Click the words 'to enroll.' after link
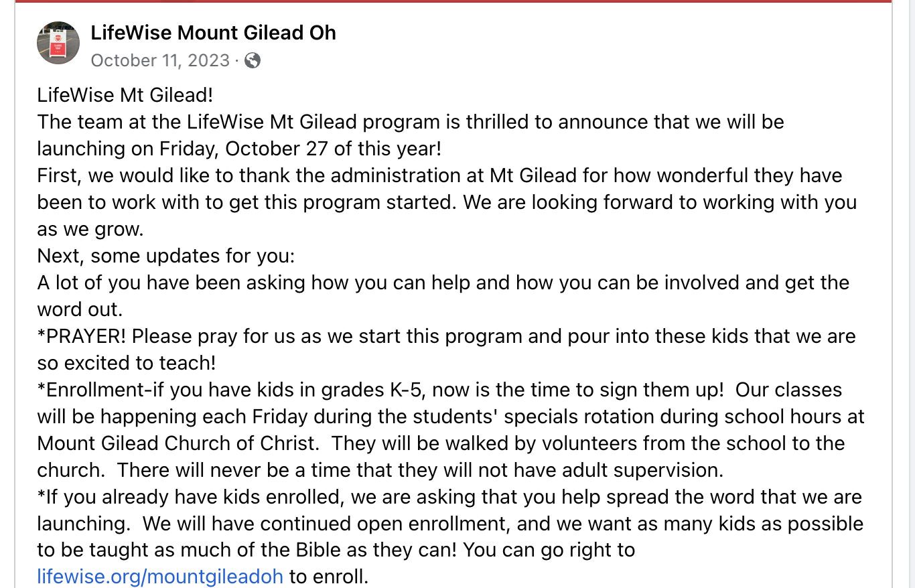 click(329, 577)
